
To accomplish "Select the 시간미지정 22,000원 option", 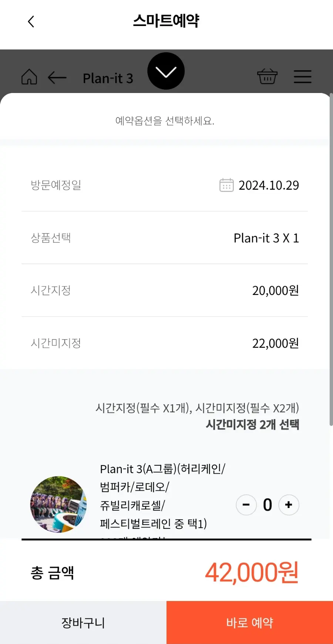I will (165, 343).
